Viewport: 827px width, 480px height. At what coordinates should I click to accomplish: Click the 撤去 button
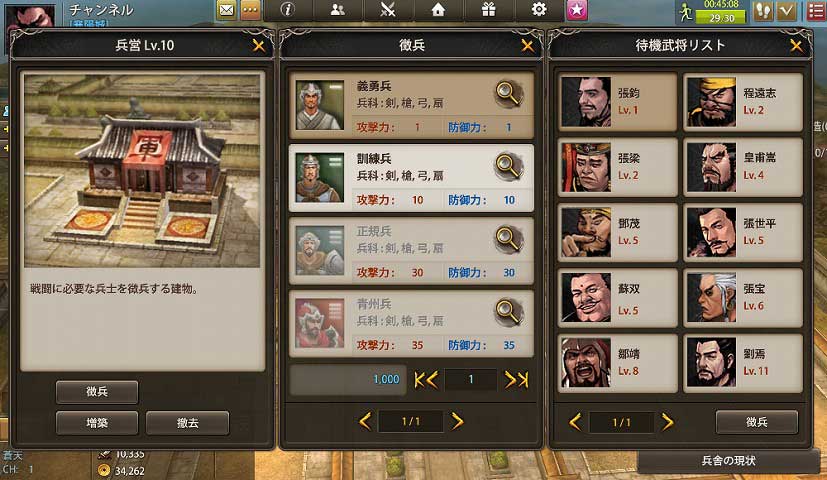tap(187, 423)
